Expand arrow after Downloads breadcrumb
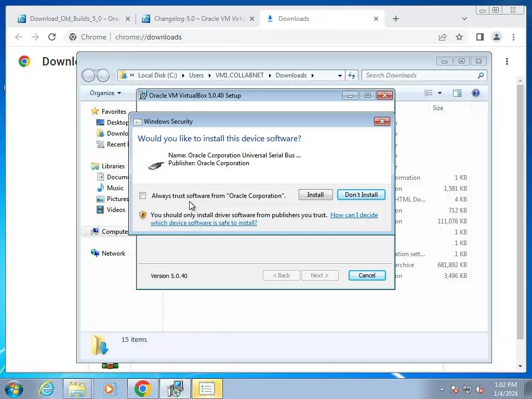This screenshot has width=532, height=399. (x=312, y=75)
